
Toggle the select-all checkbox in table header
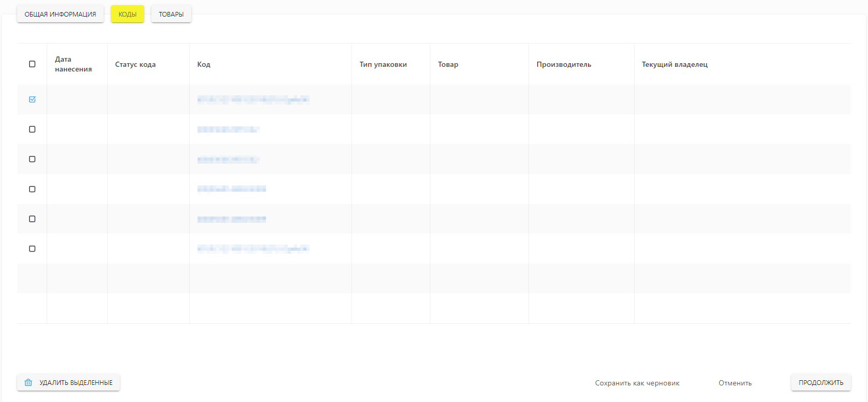point(32,64)
